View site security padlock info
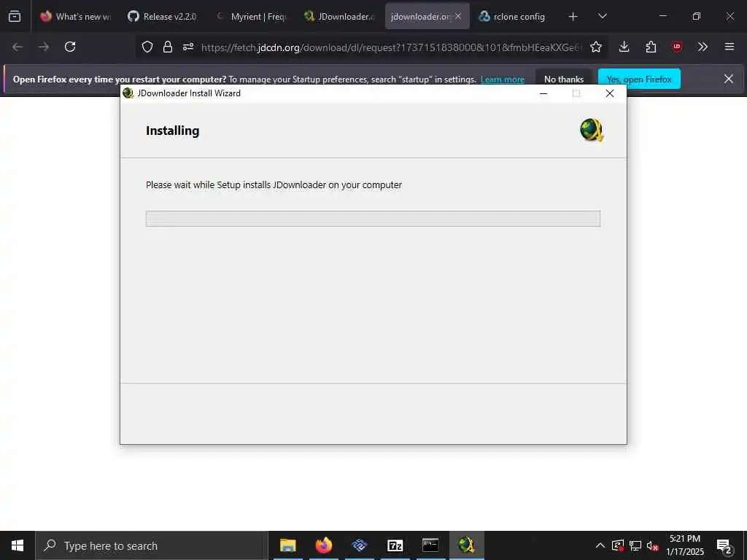Viewport: 747px width, 560px height. [x=168, y=47]
